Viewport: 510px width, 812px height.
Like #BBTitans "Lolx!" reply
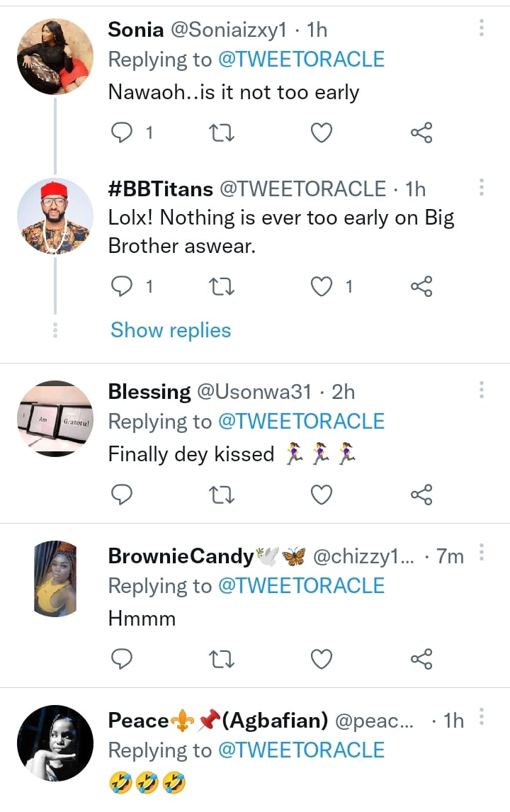(322, 286)
